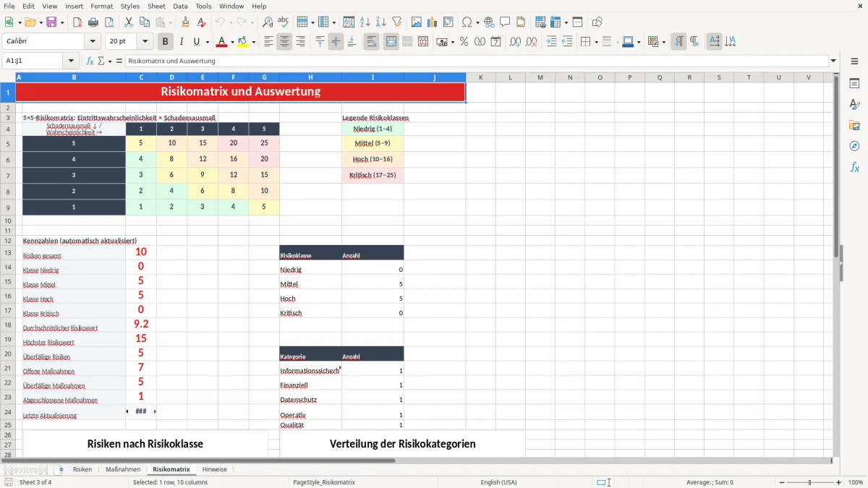Click the Add Decimal Place icon
This screenshot has width=868, height=488.
516,42
